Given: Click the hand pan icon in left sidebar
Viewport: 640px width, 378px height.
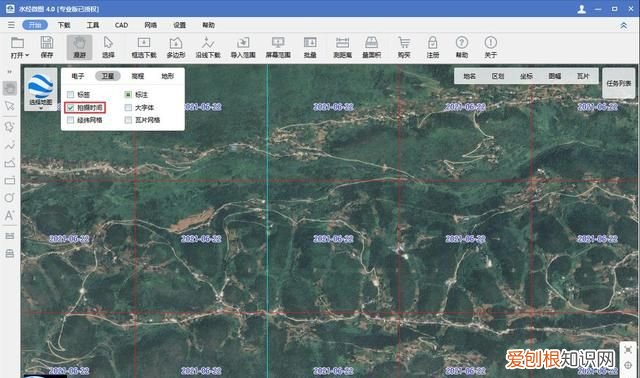Looking at the screenshot, I should pyautogui.click(x=10, y=88).
